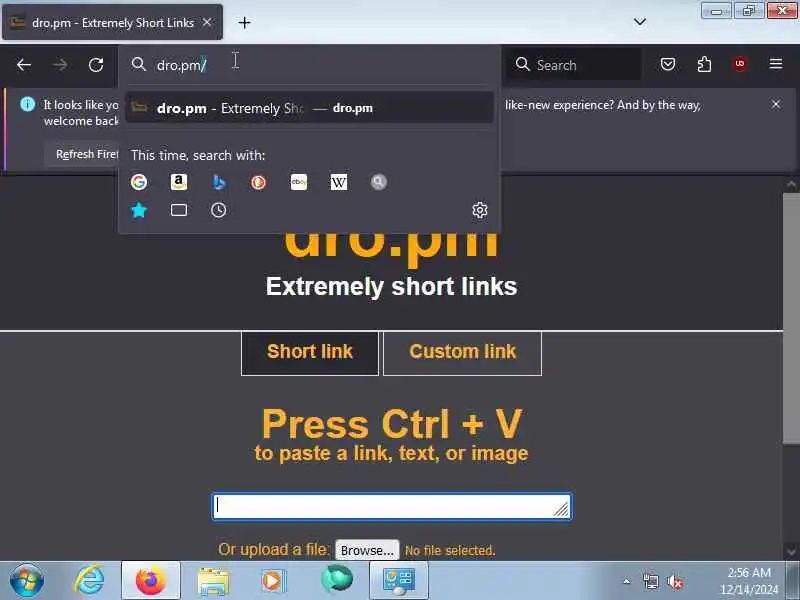This screenshot has height=600, width=800.
Task: Open a new browser tab
Action: click(244, 22)
